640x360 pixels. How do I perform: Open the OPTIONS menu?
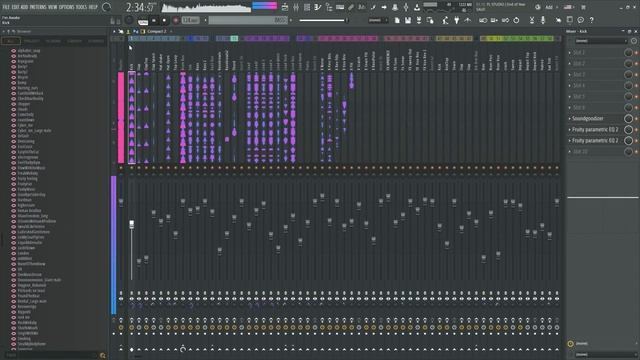tap(67, 7)
